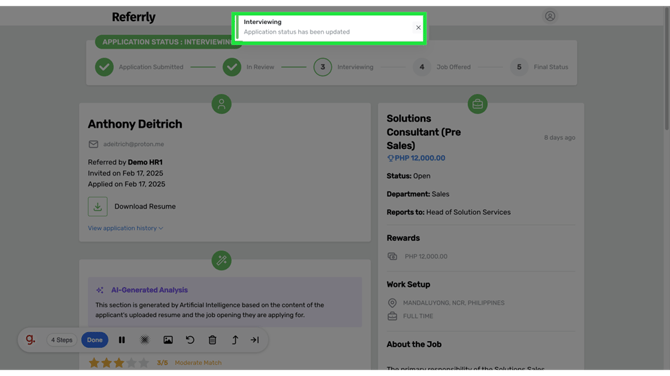
Task: Click the 3/5 Moderate Match rating
Action: [x=189, y=363]
